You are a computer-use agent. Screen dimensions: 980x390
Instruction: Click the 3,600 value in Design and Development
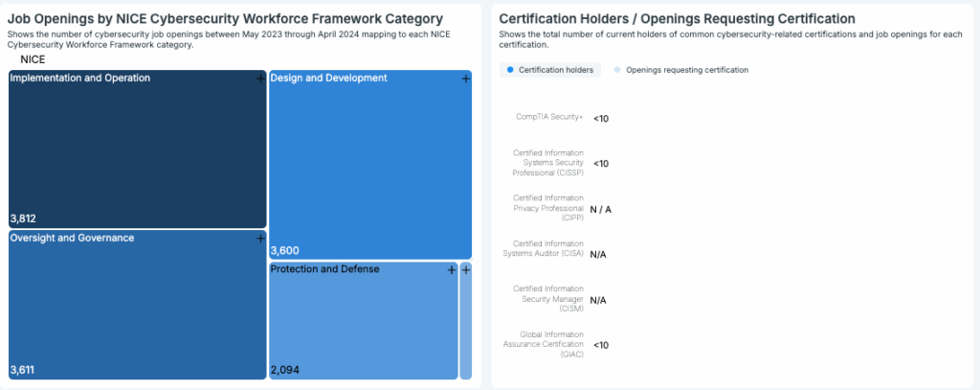tap(285, 251)
